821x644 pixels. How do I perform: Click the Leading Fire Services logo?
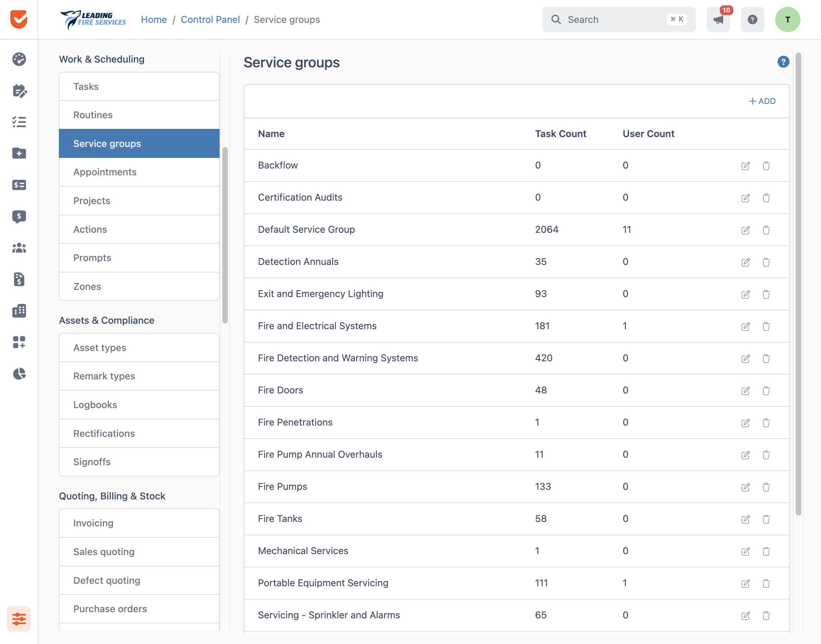[93, 19]
